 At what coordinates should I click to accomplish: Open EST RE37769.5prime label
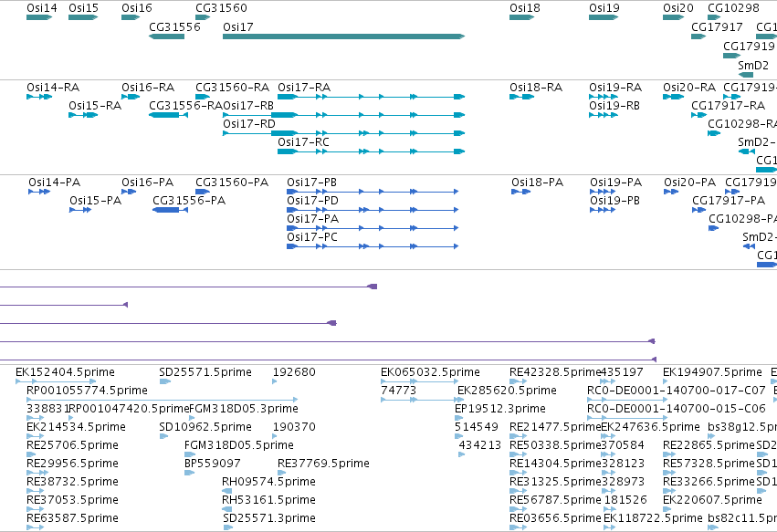(x=323, y=464)
